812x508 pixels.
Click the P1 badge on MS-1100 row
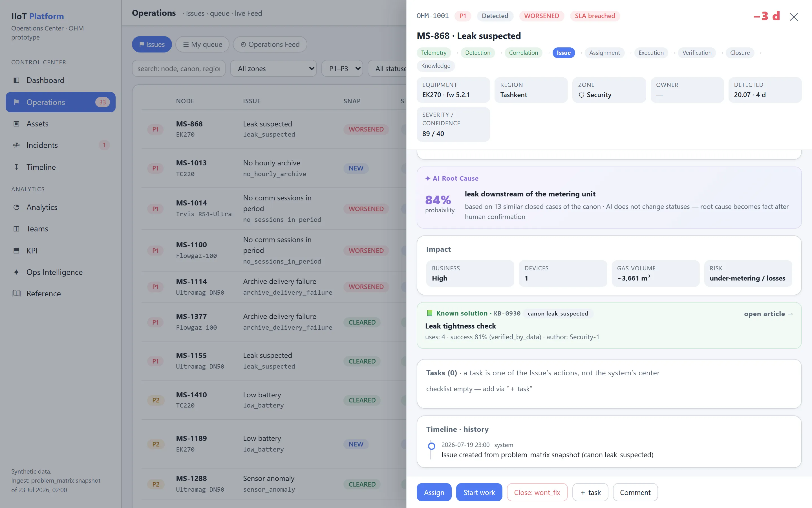(x=155, y=251)
